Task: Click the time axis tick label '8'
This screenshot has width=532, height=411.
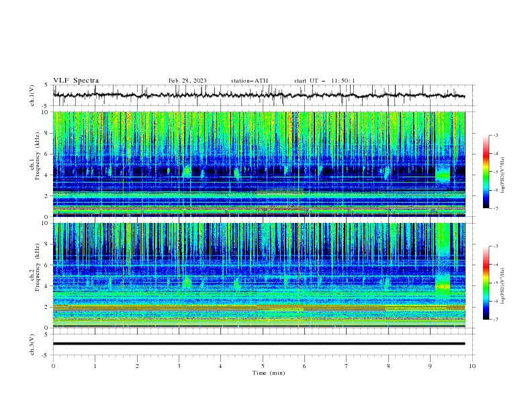Action: point(388,366)
